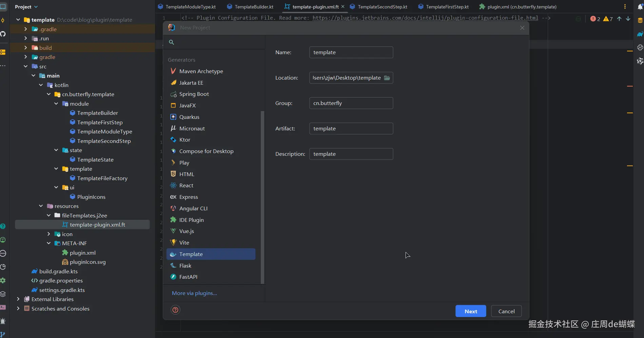Expand the build folder
Image resolution: width=644 pixels, height=338 pixels.
(x=25, y=48)
